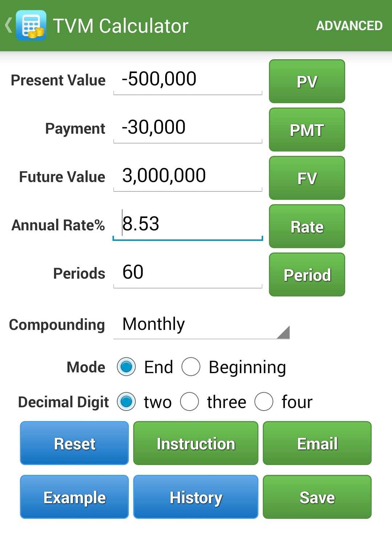Save the current calculation
The image size is (392, 533).
tap(317, 497)
